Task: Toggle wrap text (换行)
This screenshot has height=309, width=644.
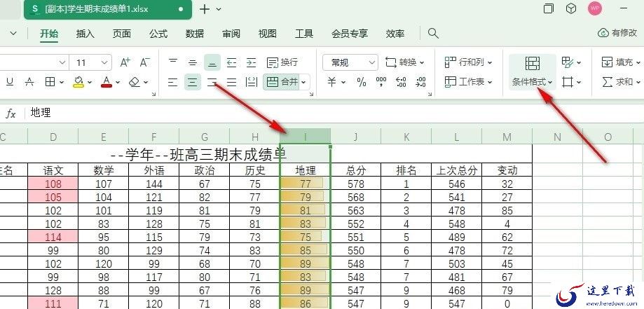Action: [282, 62]
